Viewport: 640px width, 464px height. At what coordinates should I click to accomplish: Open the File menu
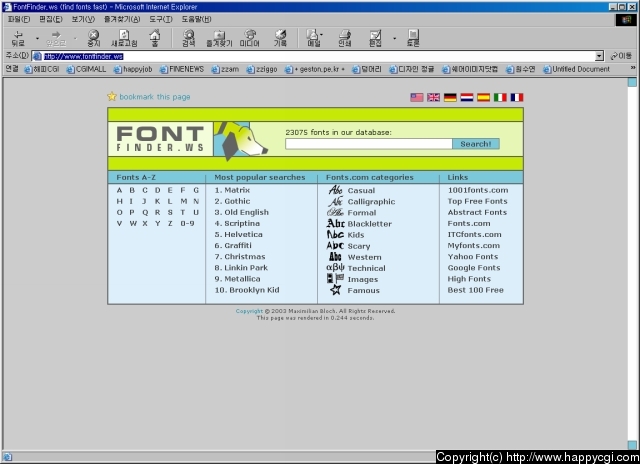click(x=19, y=19)
